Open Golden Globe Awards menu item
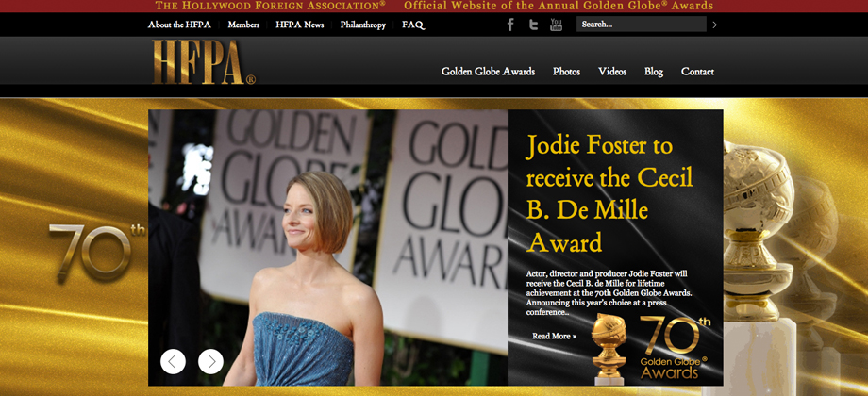This screenshot has width=868, height=396. click(488, 72)
